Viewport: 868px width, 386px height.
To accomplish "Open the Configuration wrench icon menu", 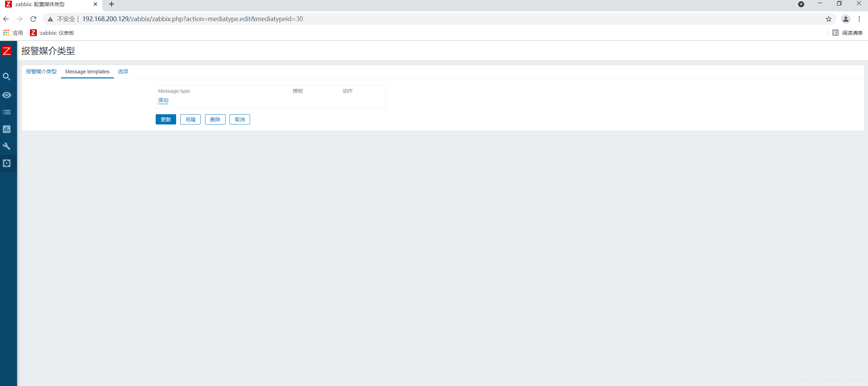I will click(7, 146).
